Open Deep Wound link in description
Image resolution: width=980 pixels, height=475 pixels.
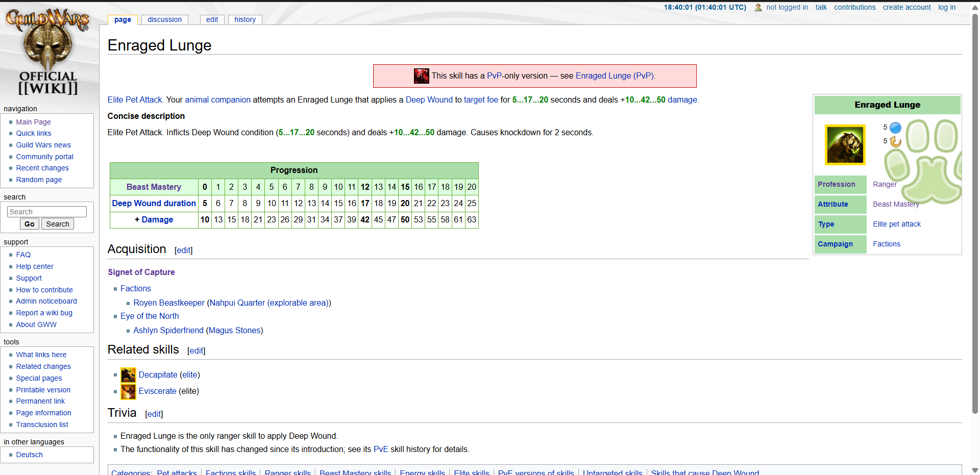(x=429, y=100)
